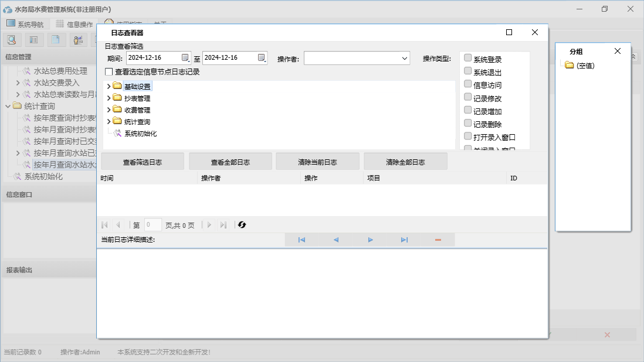644x362 pixels.
Task: Enable 查看选定信息节点日志记录 checkbox
Action: (109, 72)
